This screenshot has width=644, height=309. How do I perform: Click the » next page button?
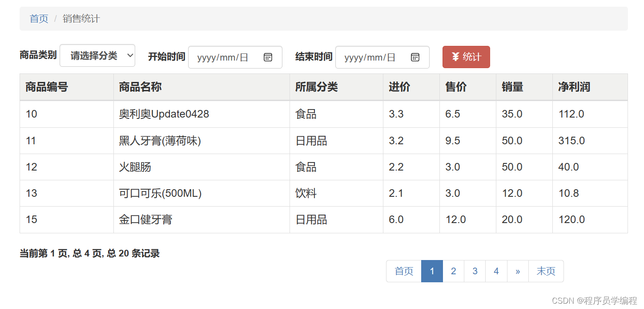coord(518,271)
